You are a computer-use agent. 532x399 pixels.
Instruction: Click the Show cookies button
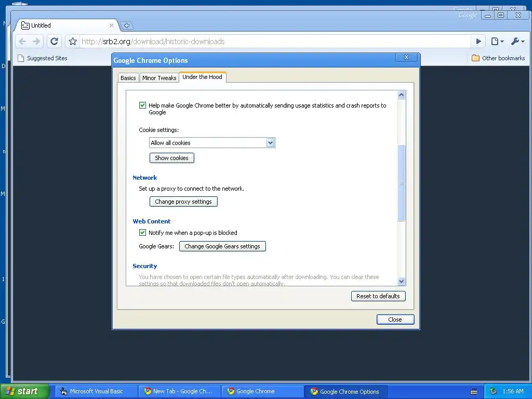171,158
